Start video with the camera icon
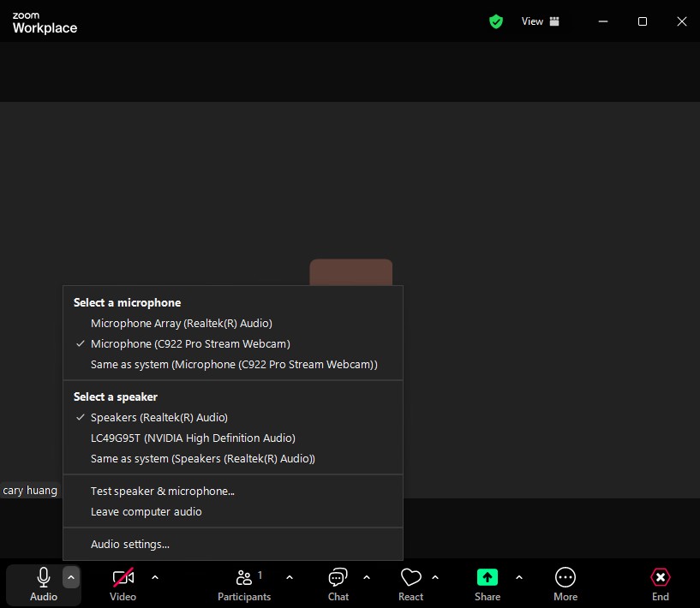Screen dimensions: 700x608 pos(123,578)
